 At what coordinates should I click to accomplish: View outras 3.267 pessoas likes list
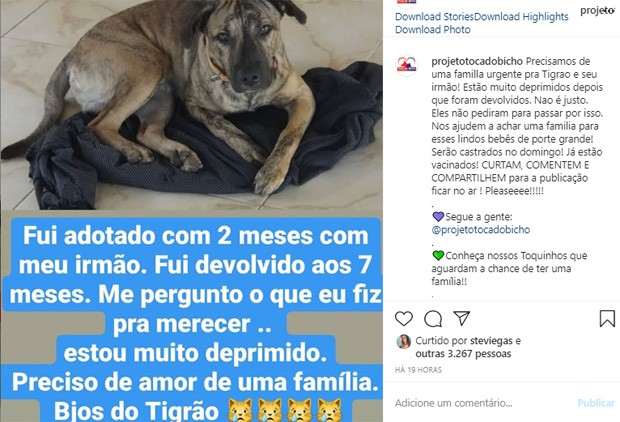[463, 354]
